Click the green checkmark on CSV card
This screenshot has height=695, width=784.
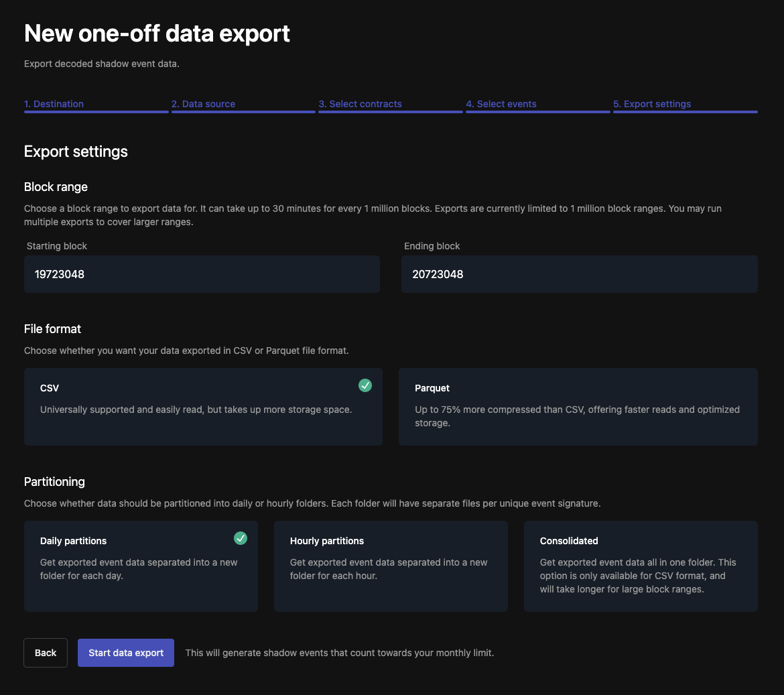point(365,385)
